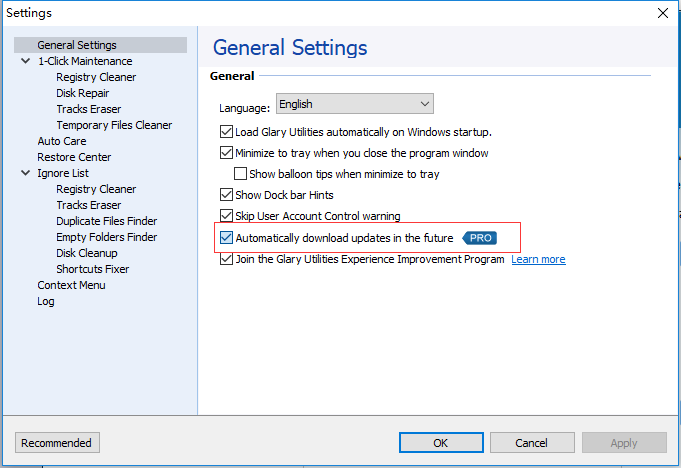Uncheck Minimize to tray when closing

click(x=226, y=153)
